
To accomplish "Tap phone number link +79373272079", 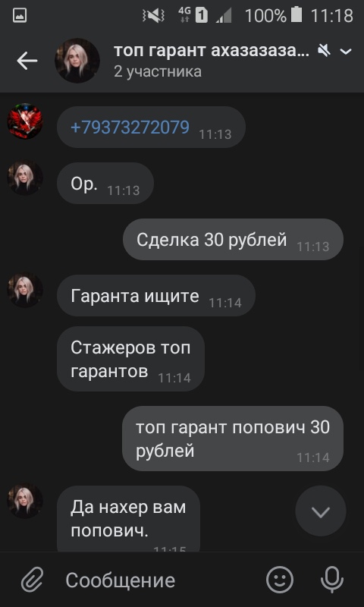I will (130, 127).
